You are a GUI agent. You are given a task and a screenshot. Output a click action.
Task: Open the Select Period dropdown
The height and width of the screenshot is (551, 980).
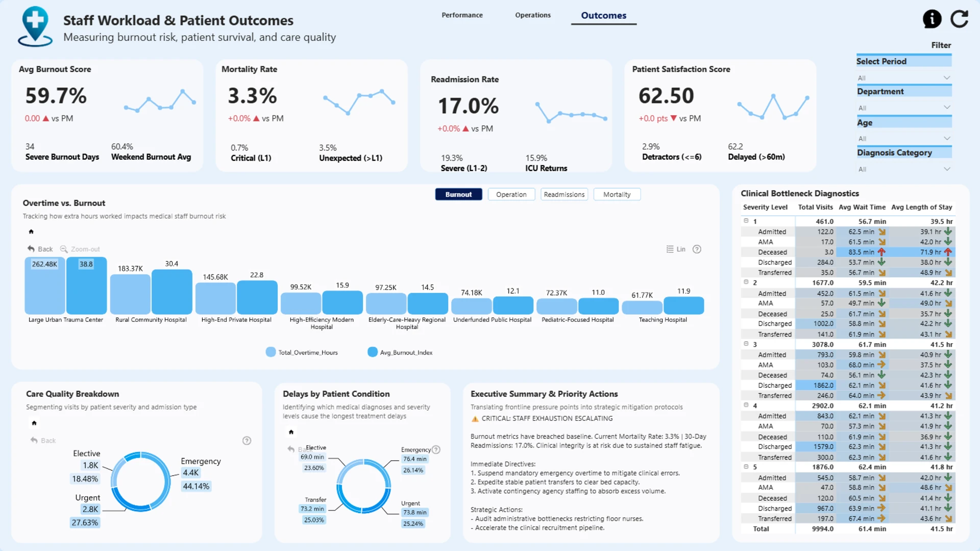904,78
